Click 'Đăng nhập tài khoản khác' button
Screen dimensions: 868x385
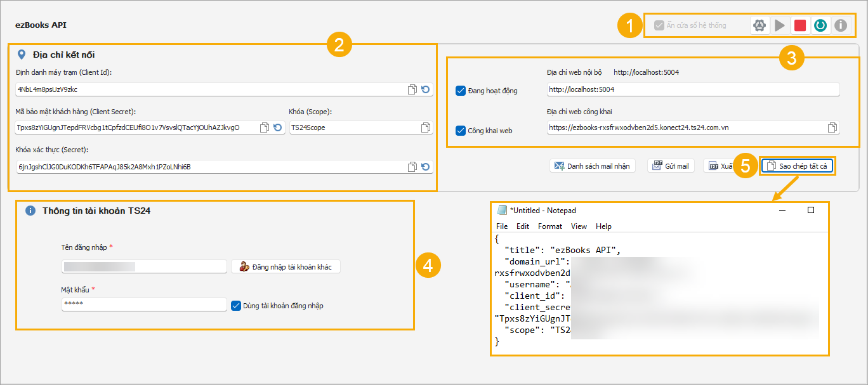286,266
